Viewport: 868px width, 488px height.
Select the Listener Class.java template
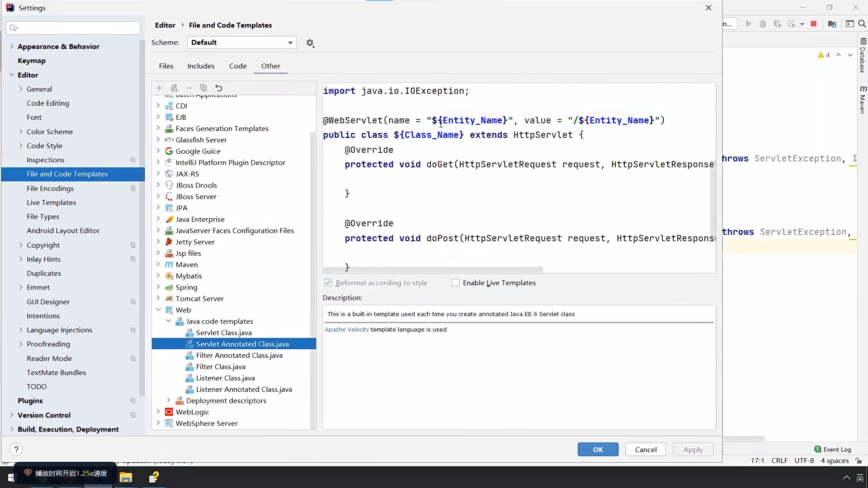[225, 378]
